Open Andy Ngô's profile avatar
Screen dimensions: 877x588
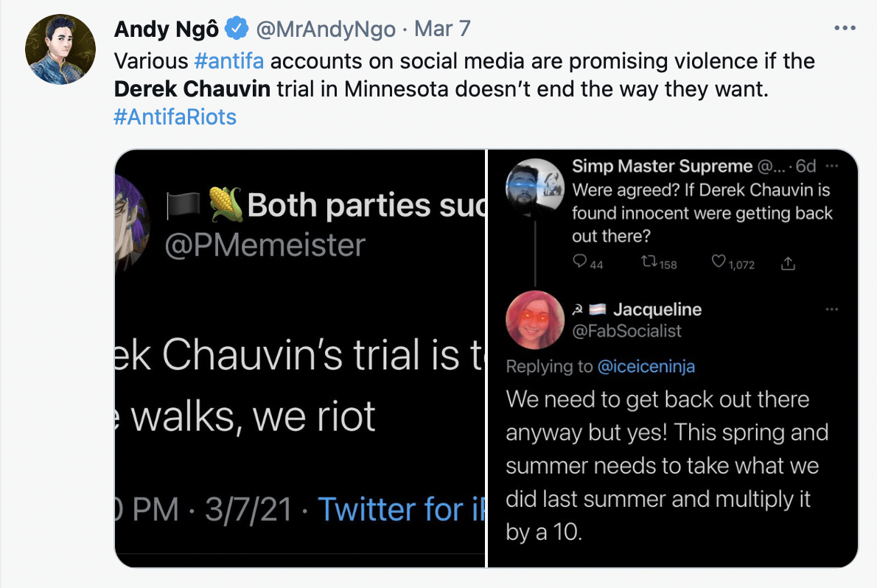60,49
